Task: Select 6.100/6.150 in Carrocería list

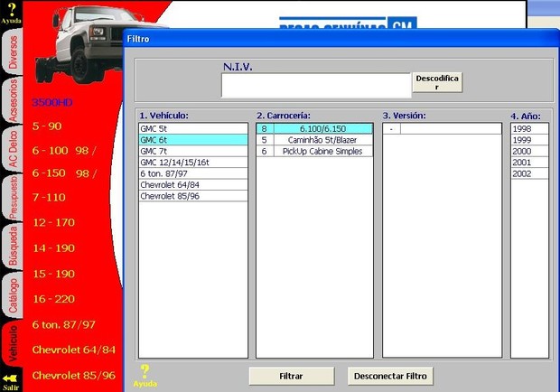Action: coord(322,128)
